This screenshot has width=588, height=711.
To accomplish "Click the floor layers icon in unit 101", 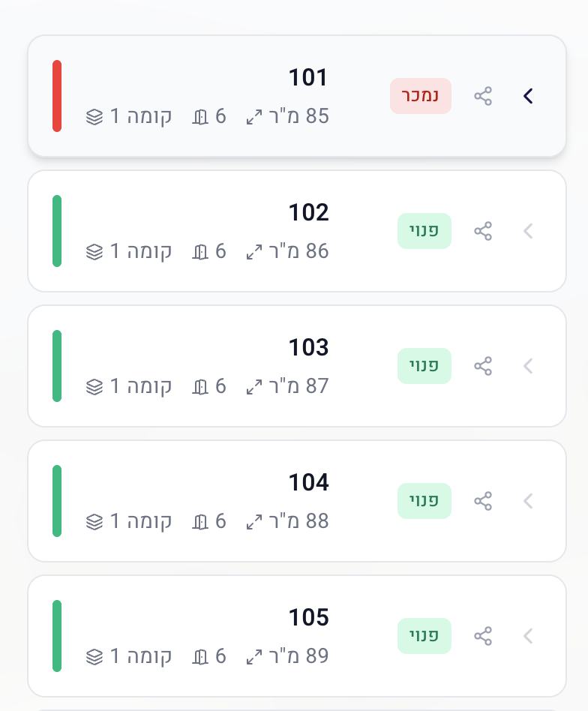I will click(94, 117).
